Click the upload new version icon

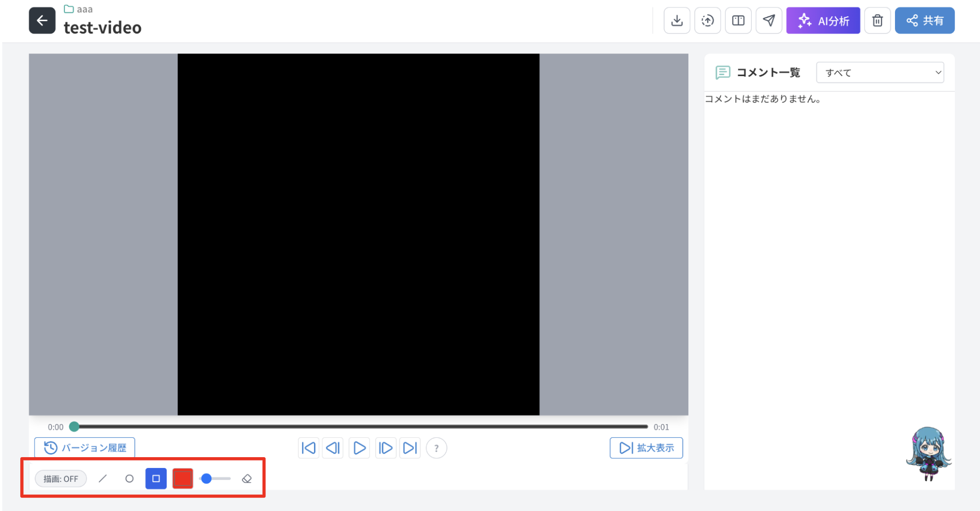point(708,20)
